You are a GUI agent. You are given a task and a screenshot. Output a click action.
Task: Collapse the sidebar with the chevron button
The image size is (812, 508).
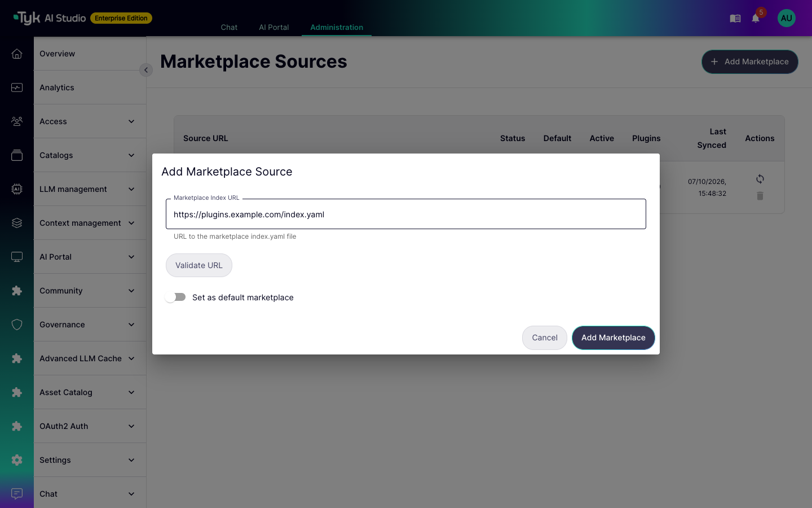tap(146, 70)
